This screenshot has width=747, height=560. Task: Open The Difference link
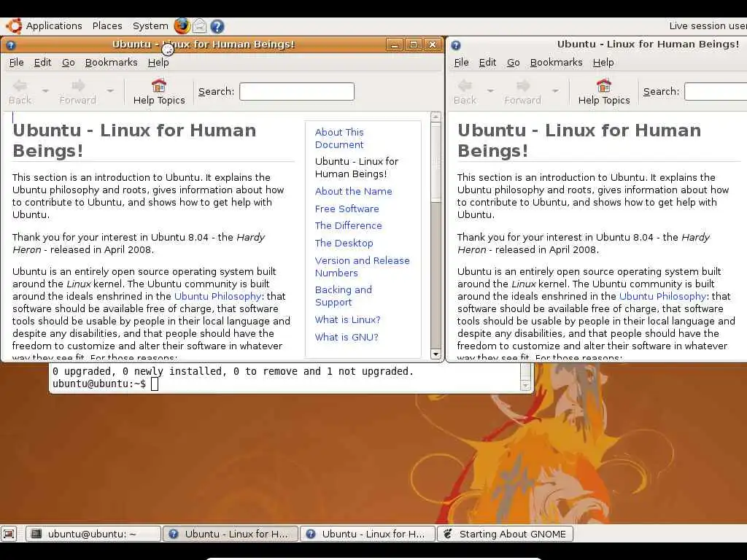[x=348, y=226]
